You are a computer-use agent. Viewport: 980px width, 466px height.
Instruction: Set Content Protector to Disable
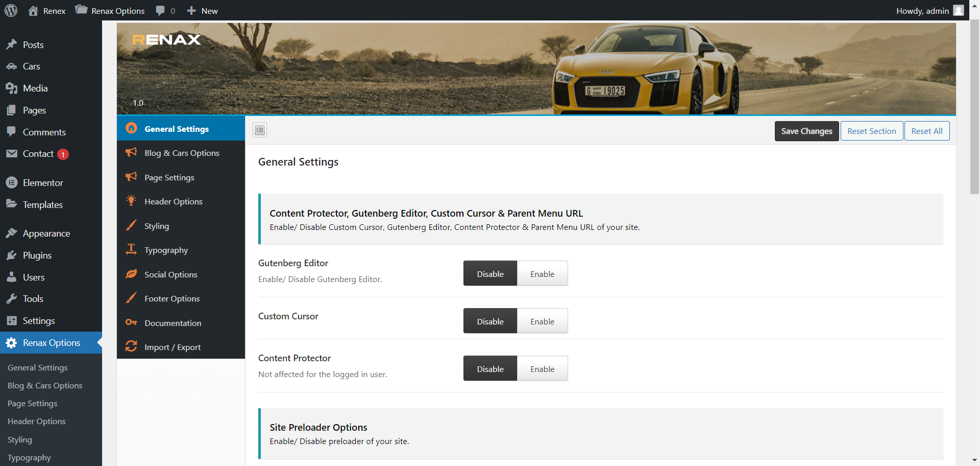point(490,369)
